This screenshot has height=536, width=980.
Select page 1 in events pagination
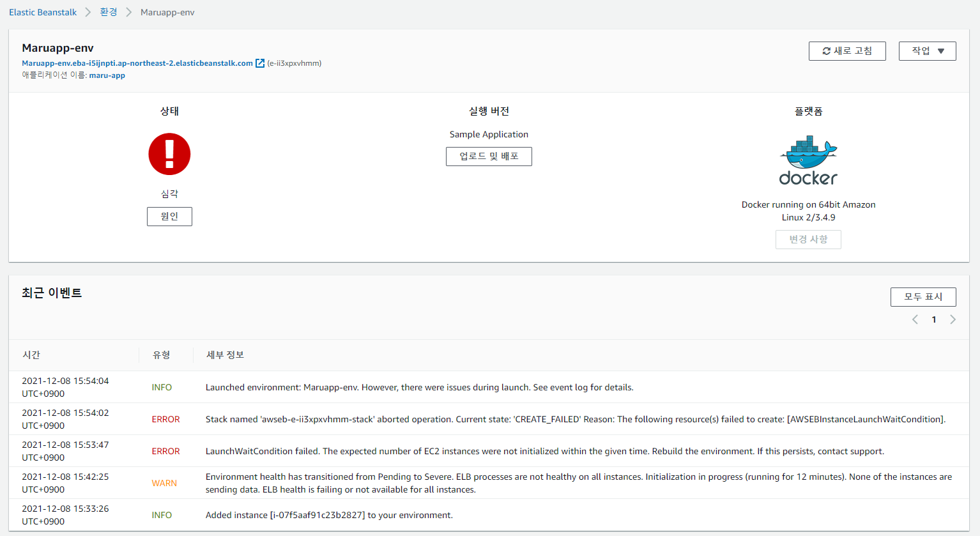(934, 319)
